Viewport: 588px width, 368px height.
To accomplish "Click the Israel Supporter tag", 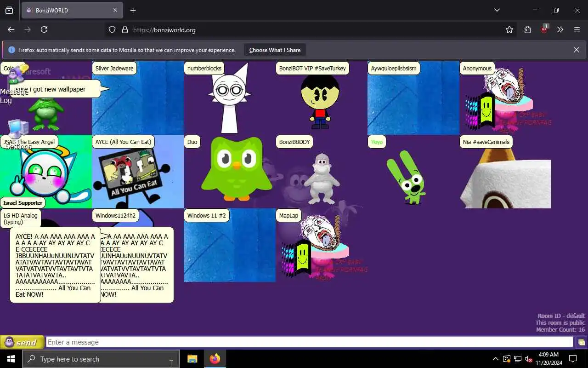I will coord(23,203).
